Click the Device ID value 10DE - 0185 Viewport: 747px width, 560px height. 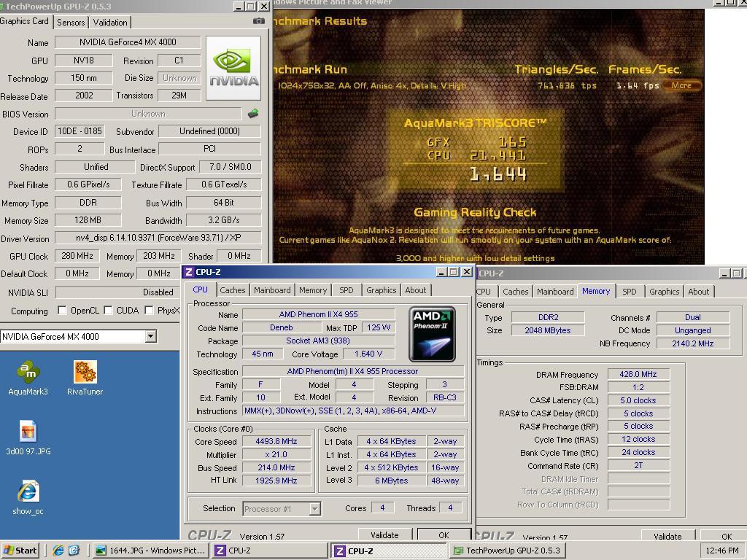point(80,131)
